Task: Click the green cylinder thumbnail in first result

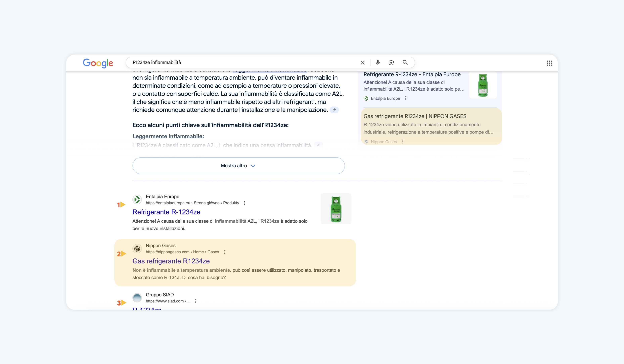Action: pos(336,209)
